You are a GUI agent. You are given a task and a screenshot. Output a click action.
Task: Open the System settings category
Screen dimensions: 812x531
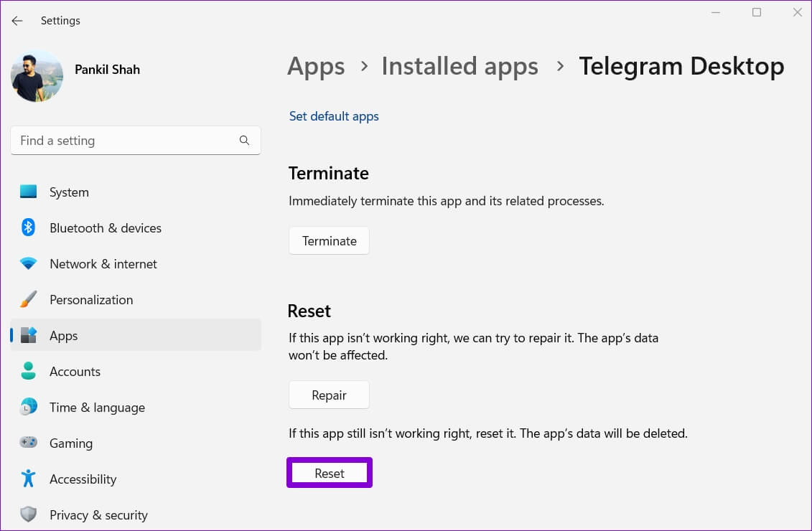[x=136, y=192]
